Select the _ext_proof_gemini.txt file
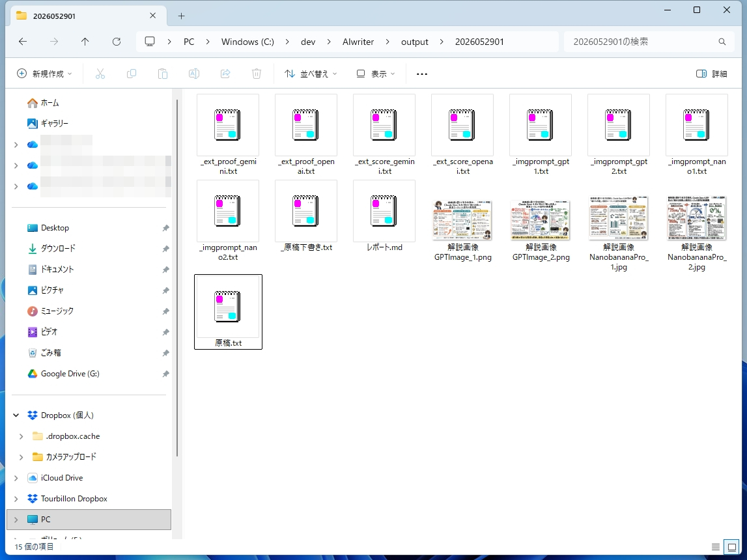This screenshot has height=560, width=747. pyautogui.click(x=228, y=135)
